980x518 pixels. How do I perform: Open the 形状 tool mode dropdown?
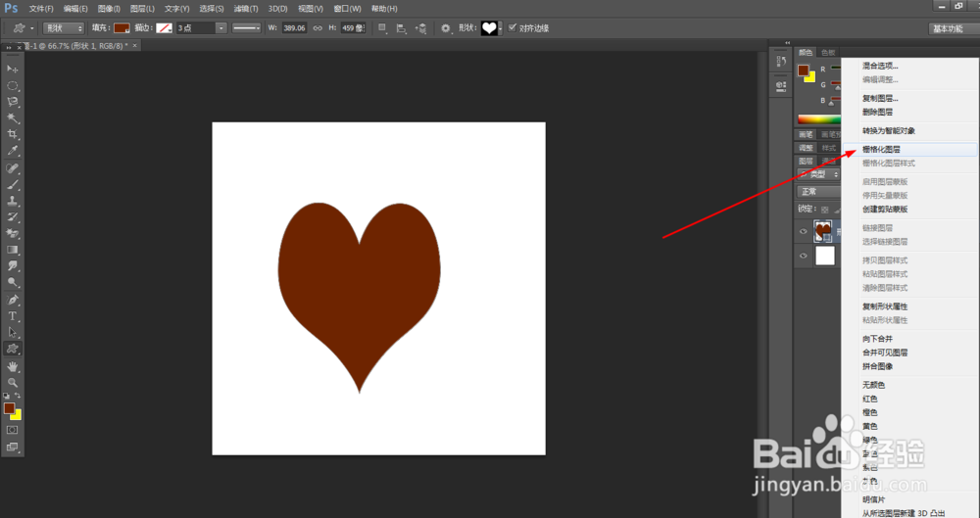coord(63,28)
